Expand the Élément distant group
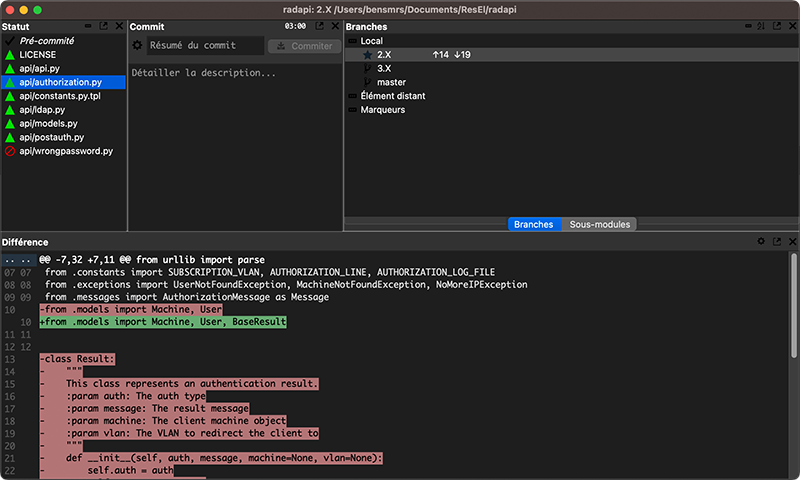Screen dimensions: 800x480 (x=352, y=96)
